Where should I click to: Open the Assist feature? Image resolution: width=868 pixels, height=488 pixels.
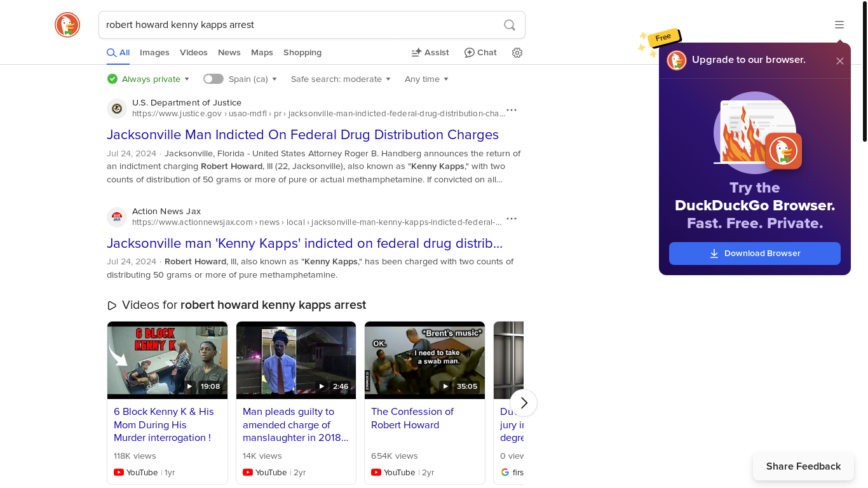(430, 53)
